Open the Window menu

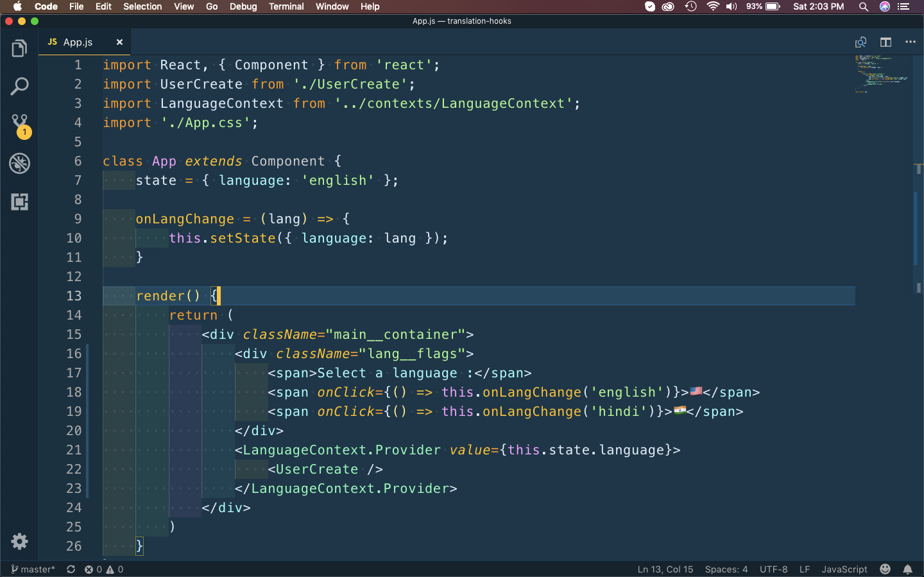332,6
